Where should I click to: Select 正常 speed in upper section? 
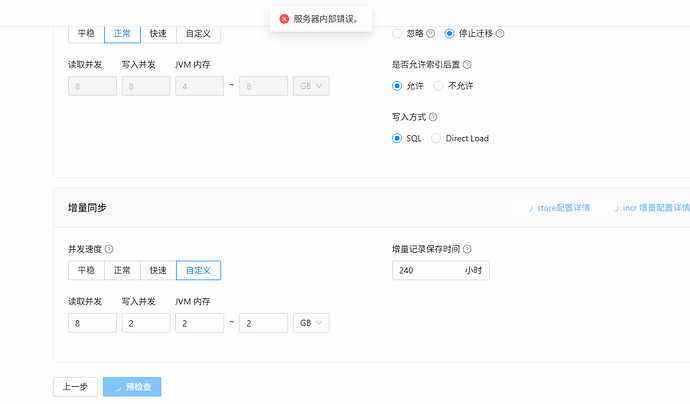pyautogui.click(x=122, y=34)
